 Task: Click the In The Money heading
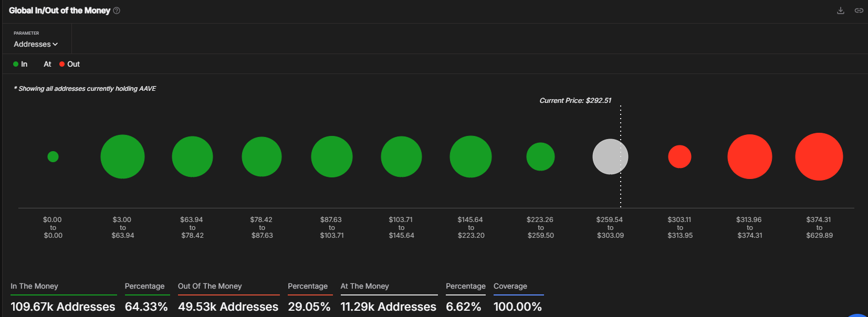34,286
